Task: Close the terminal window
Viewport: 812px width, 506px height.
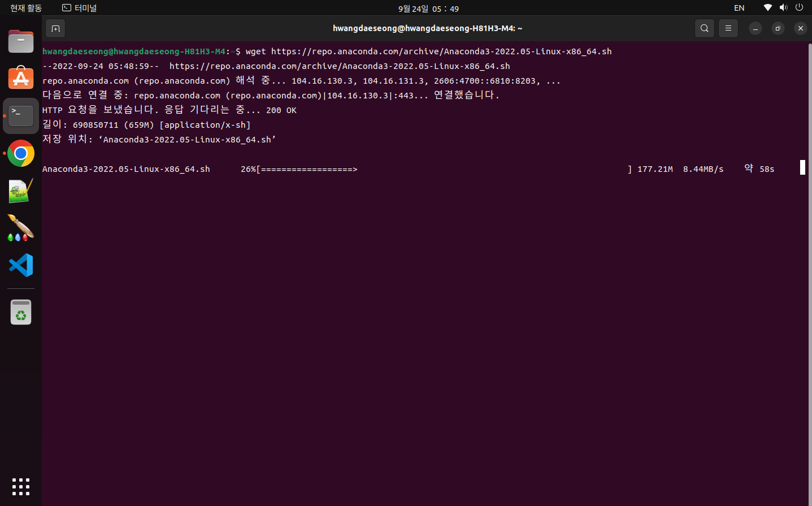Action: tap(801, 28)
